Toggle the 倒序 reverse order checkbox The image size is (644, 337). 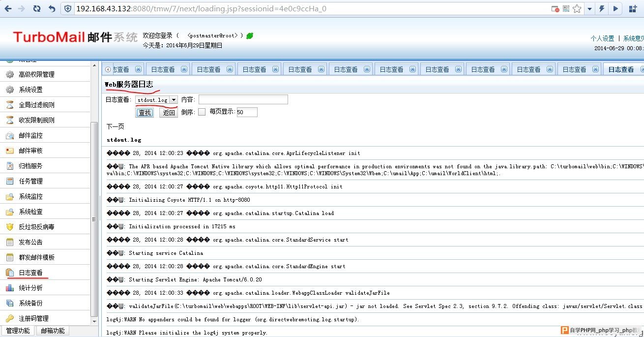(x=202, y=112)
